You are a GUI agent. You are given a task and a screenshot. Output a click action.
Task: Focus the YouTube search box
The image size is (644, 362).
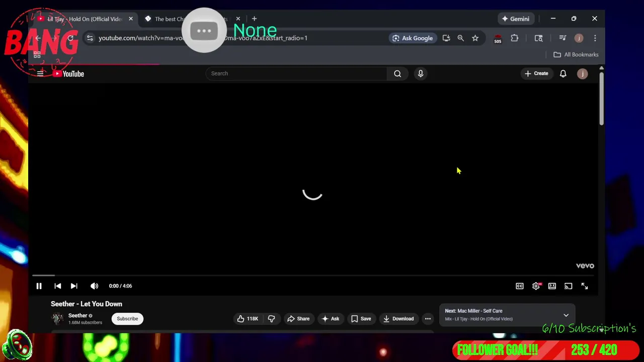point(296,73)
